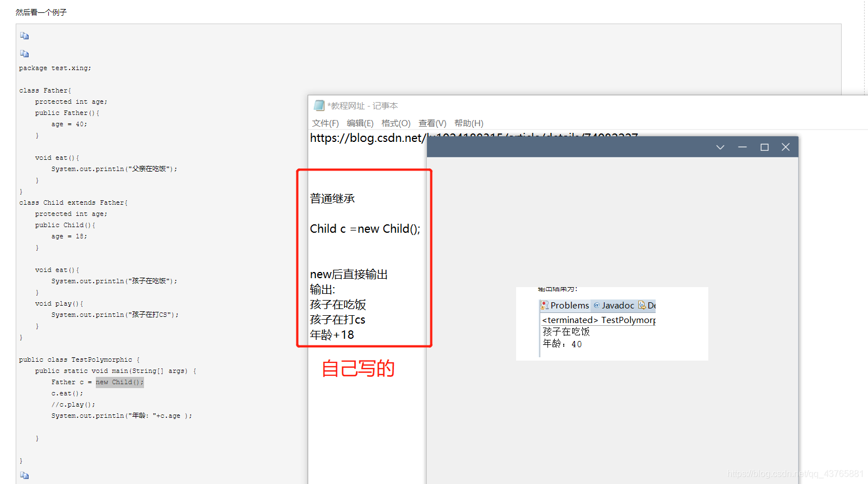Click the Notepad line 年龄+18
The image size is (868, 484).
coord(332,335)
